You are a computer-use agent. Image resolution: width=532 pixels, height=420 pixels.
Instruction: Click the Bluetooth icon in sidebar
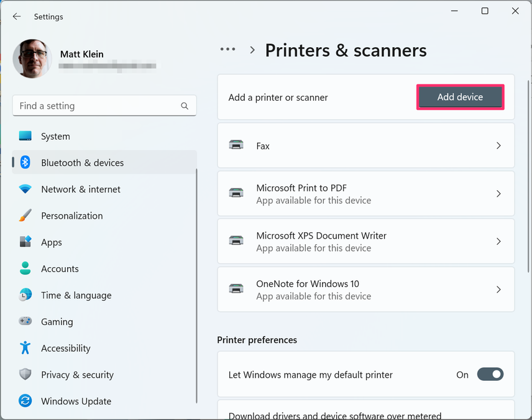(25, 162)
